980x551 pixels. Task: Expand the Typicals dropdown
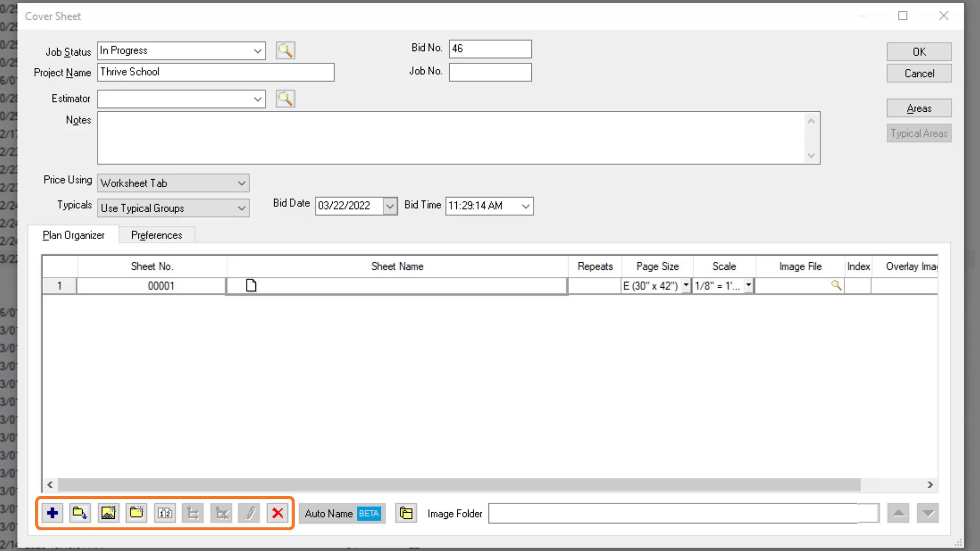tap(241, 208)
